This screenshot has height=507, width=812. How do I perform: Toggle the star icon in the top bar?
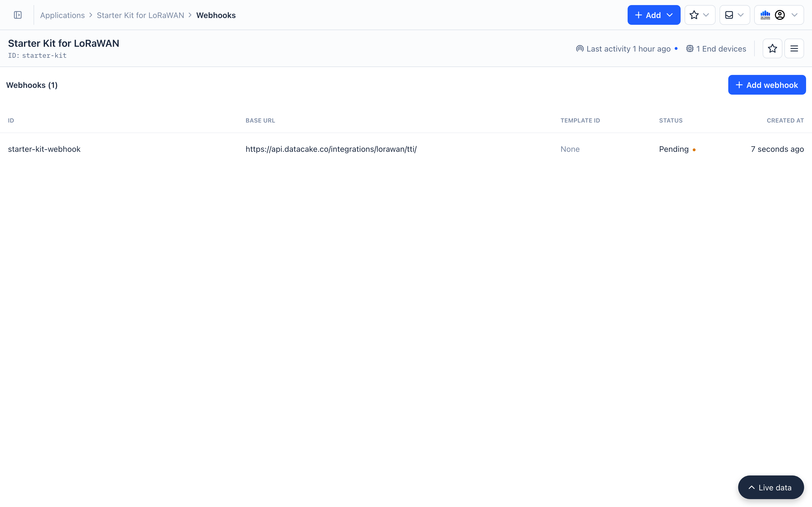pyautogui.click(x=694, y=15)
